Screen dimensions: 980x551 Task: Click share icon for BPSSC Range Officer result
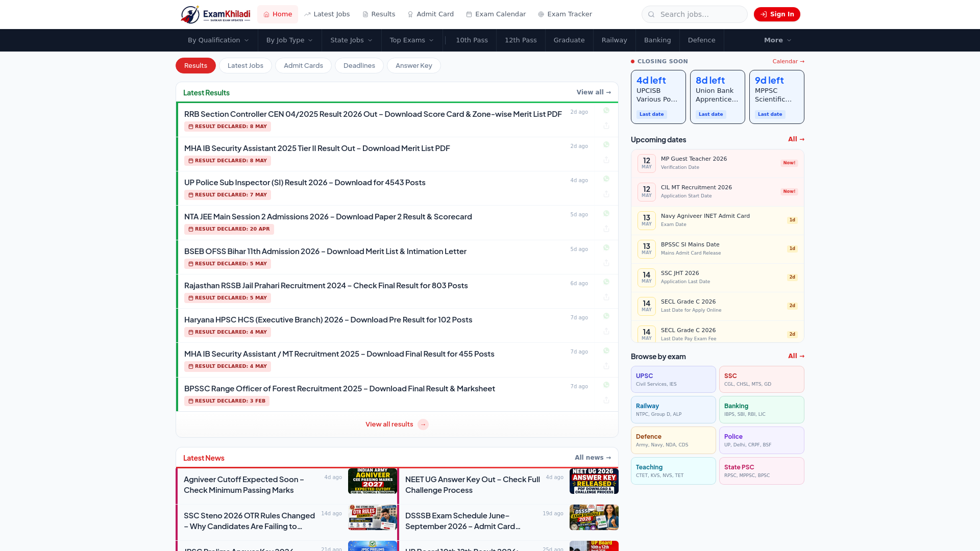[606, 400]
